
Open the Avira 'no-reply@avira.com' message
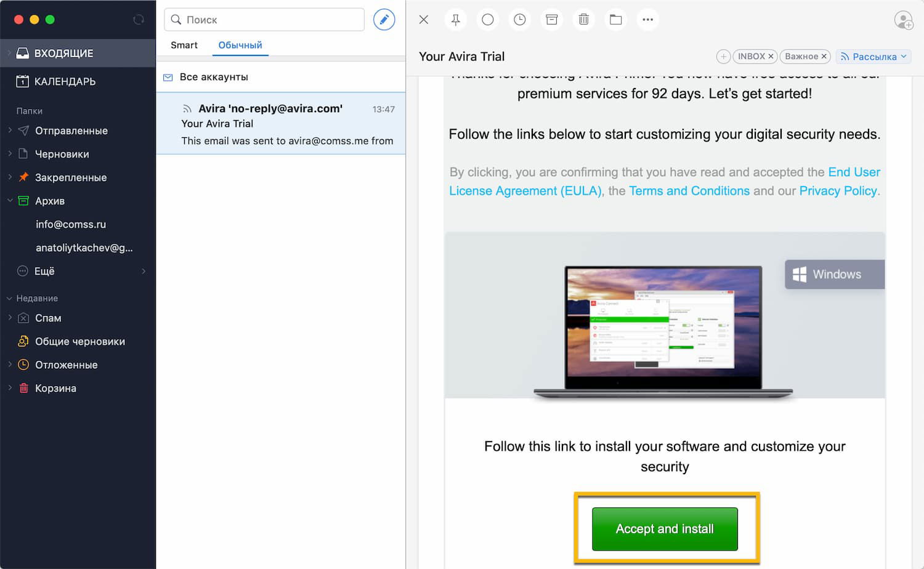click(281, 124)
